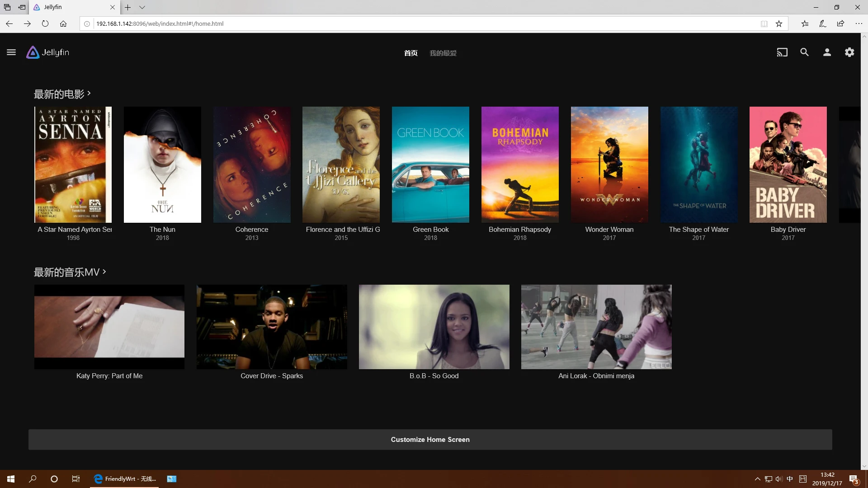Show tabs you've set aside
Image resolution: width=868 pixels, height=488 pixels.
click(x=7, y=7)
